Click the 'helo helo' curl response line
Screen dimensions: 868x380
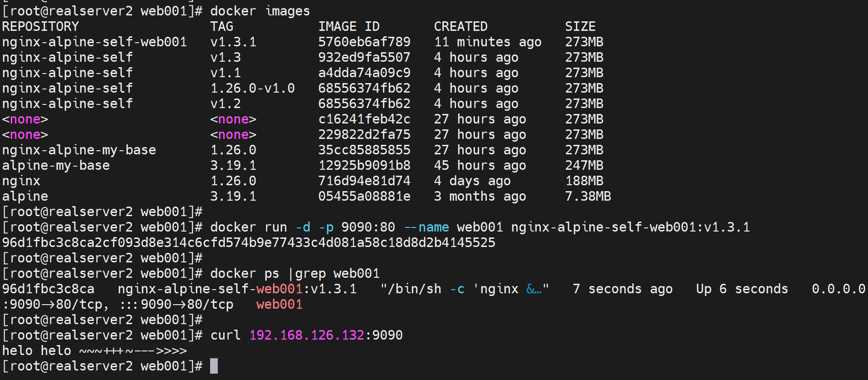[94, 351]
